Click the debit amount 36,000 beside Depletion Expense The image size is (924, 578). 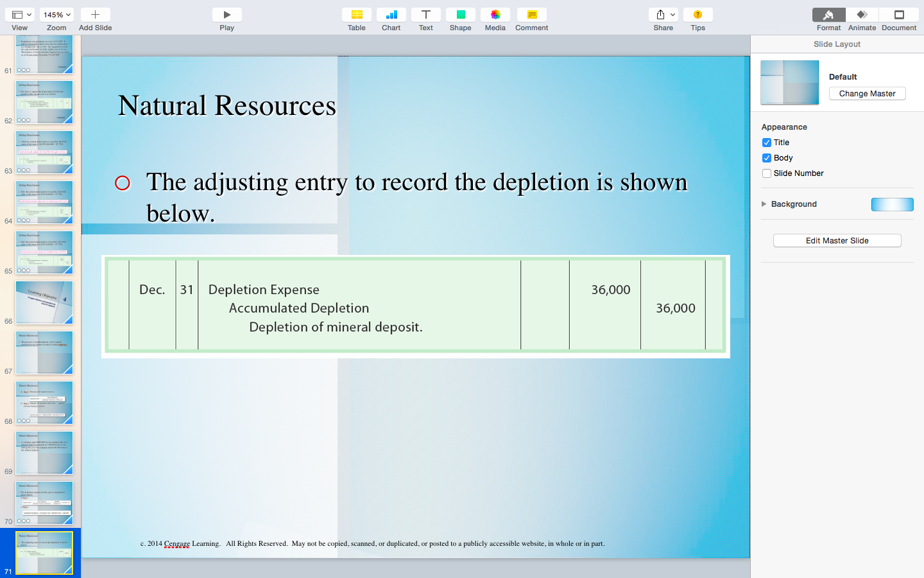[611, 290]
